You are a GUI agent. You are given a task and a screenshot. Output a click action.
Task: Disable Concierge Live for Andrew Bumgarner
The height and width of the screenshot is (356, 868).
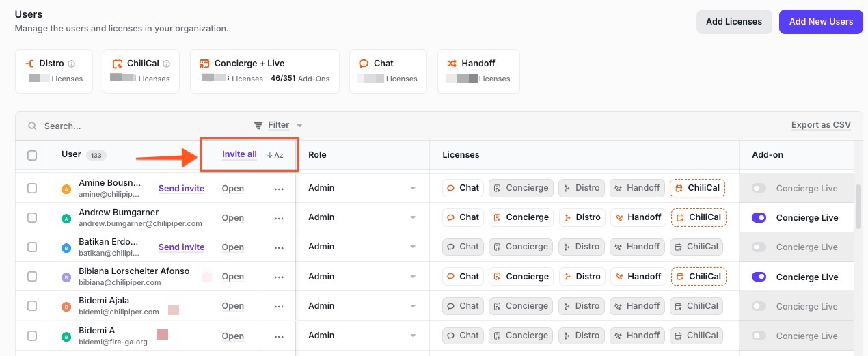pyautogui.click(x=759, y=217)
